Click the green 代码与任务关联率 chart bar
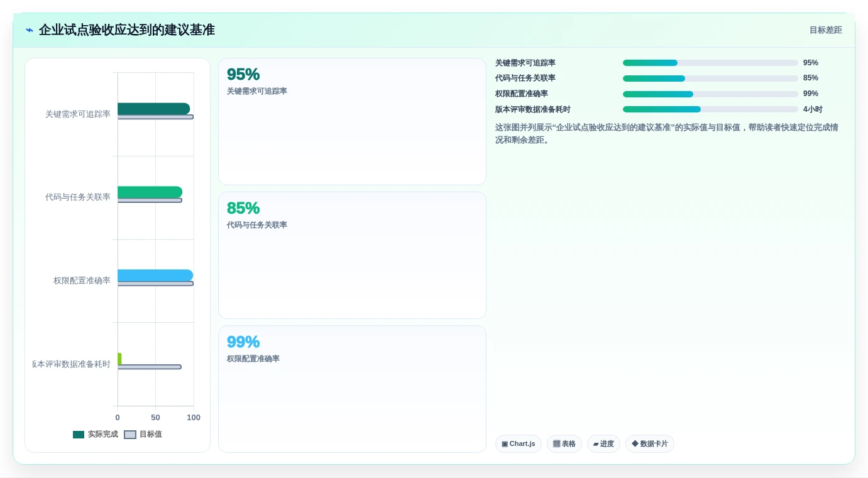 (150, 192)
